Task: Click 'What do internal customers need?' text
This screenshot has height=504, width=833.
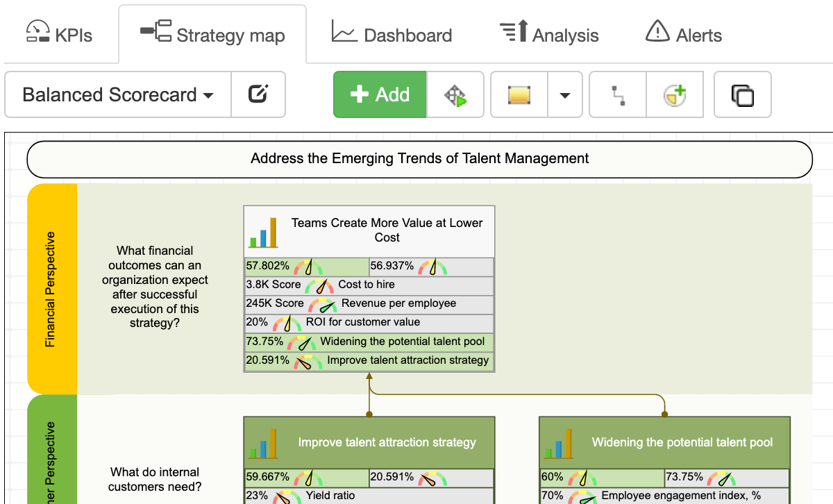Action: click(154, 480)
